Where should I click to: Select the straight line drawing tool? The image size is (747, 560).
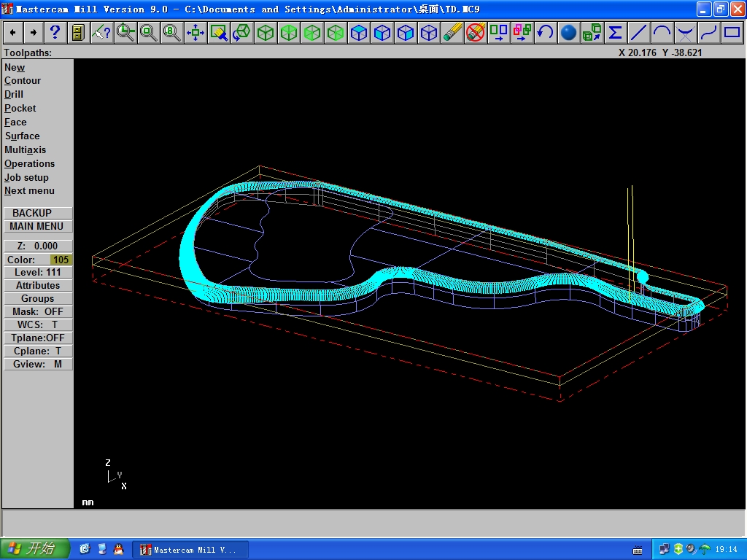(x=639, y=33)
